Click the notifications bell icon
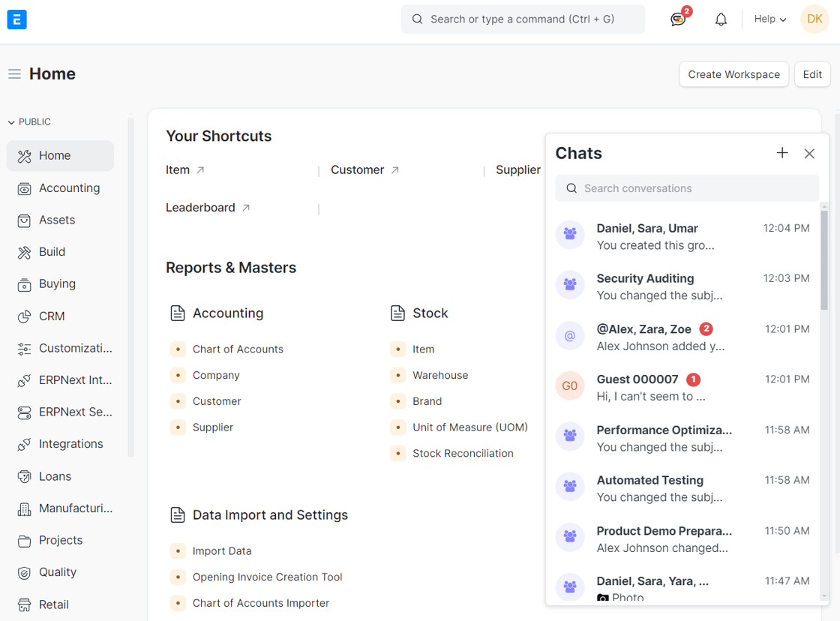 [x=721, y=19]
